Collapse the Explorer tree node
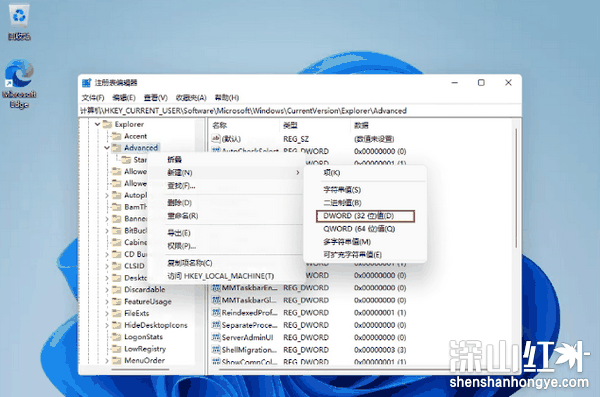 pos(98,124)
